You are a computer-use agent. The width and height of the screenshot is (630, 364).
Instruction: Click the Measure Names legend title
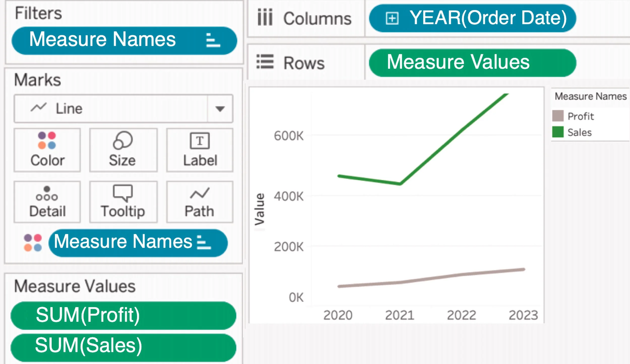tap(591, 96)
